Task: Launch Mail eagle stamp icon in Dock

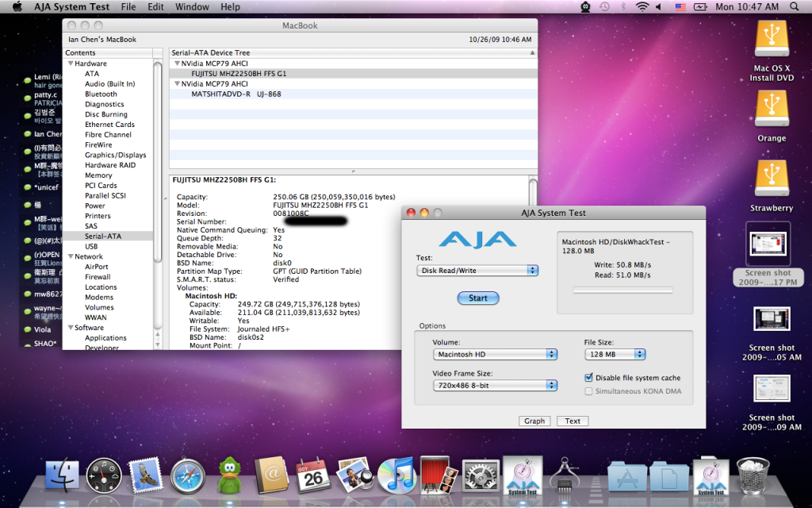Action: (x=145, y=475)
